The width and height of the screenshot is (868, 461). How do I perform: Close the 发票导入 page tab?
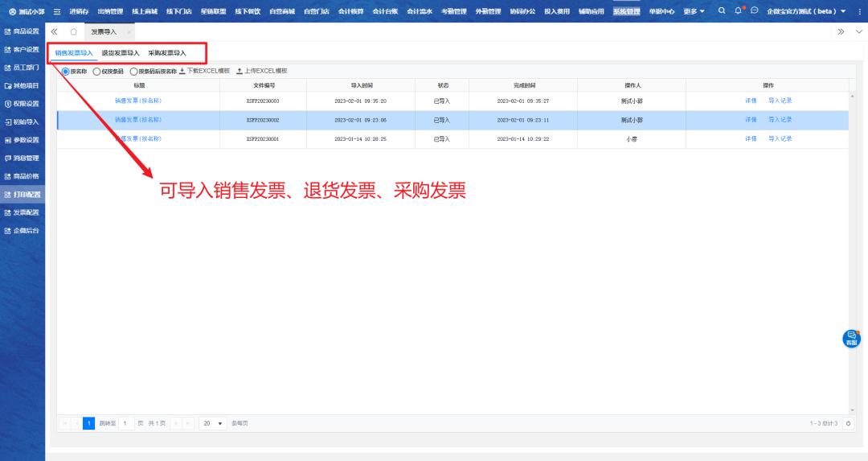click(129, 31)
